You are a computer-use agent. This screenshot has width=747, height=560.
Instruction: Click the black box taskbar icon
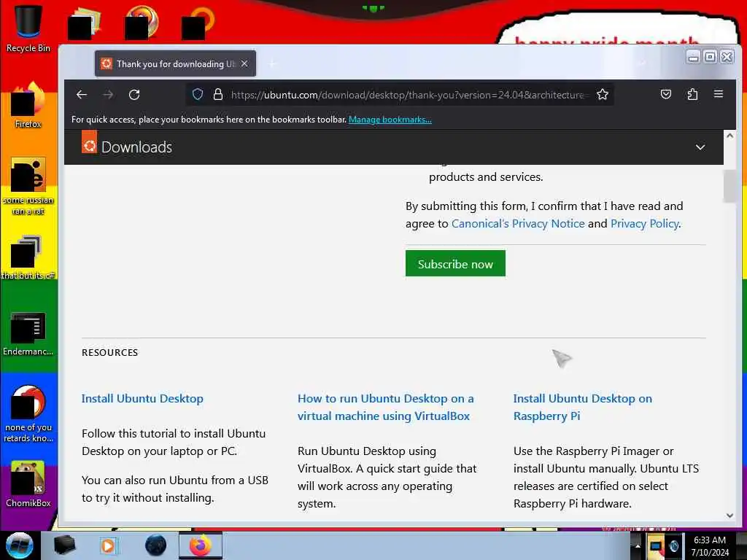pyautogui.click(x=64, y=545)
